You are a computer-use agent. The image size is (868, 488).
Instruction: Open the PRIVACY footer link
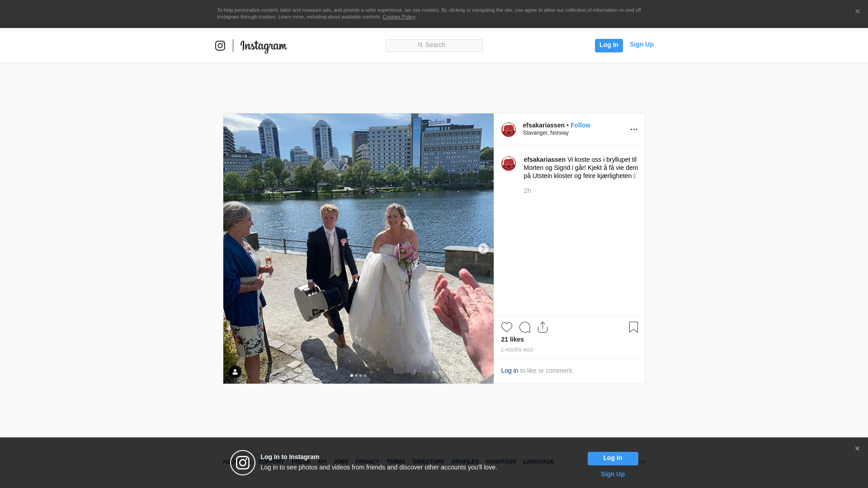[x=367, y=462]
